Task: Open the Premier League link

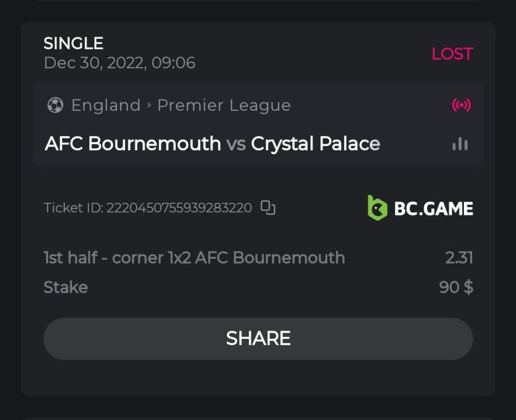Action: 224,105
